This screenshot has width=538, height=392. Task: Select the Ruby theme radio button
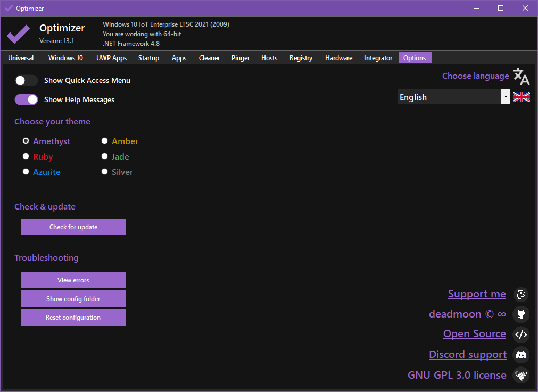point(26,156)
